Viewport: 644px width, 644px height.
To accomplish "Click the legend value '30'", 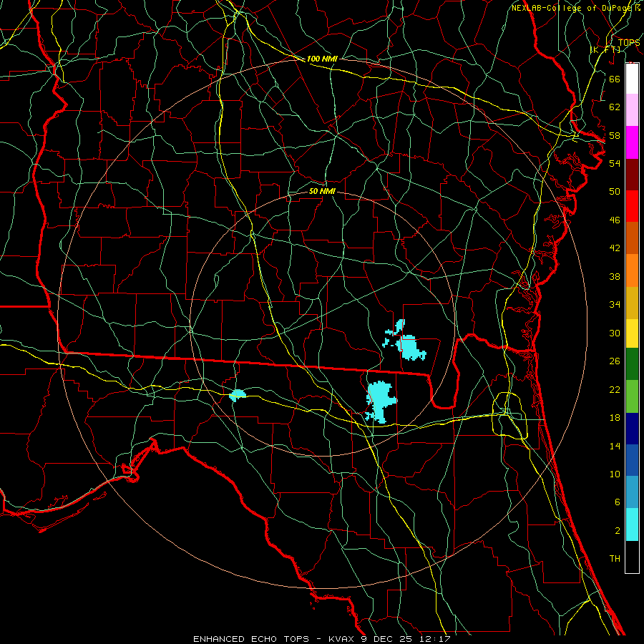I will coord(615,333).
